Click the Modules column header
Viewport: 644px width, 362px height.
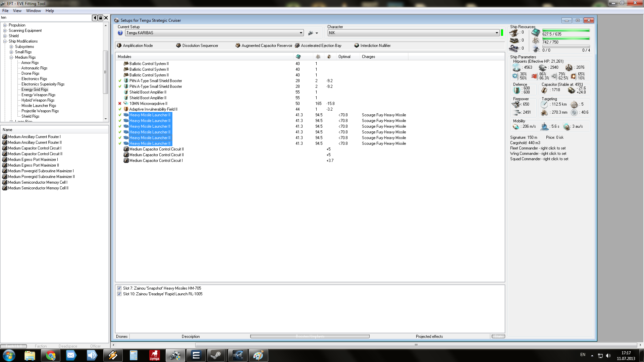[204, 57]
